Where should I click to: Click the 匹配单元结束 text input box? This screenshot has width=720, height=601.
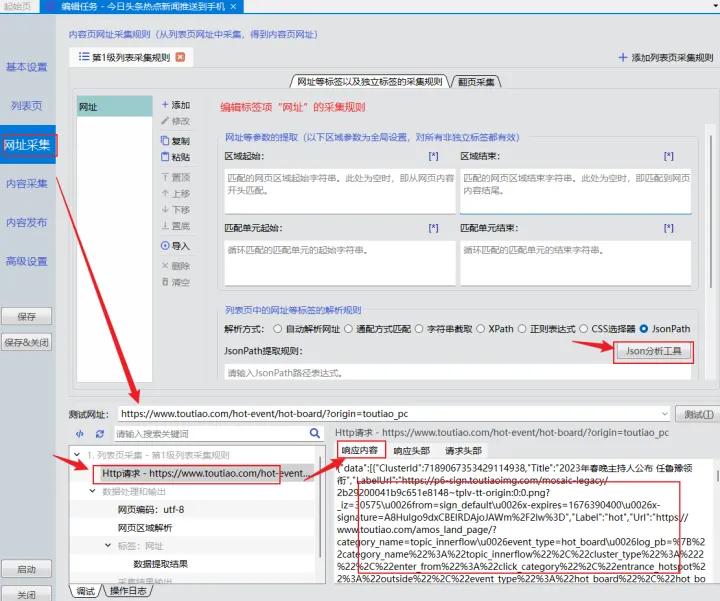(x=576, y=263)
